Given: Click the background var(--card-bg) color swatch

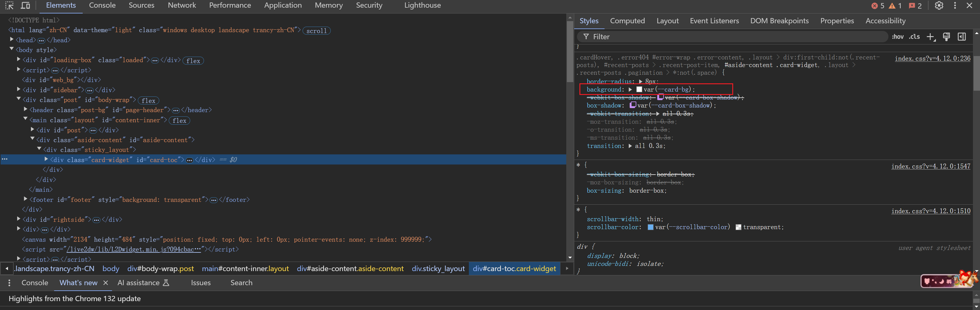Looking at the screenshot, I should click(639, 89).
